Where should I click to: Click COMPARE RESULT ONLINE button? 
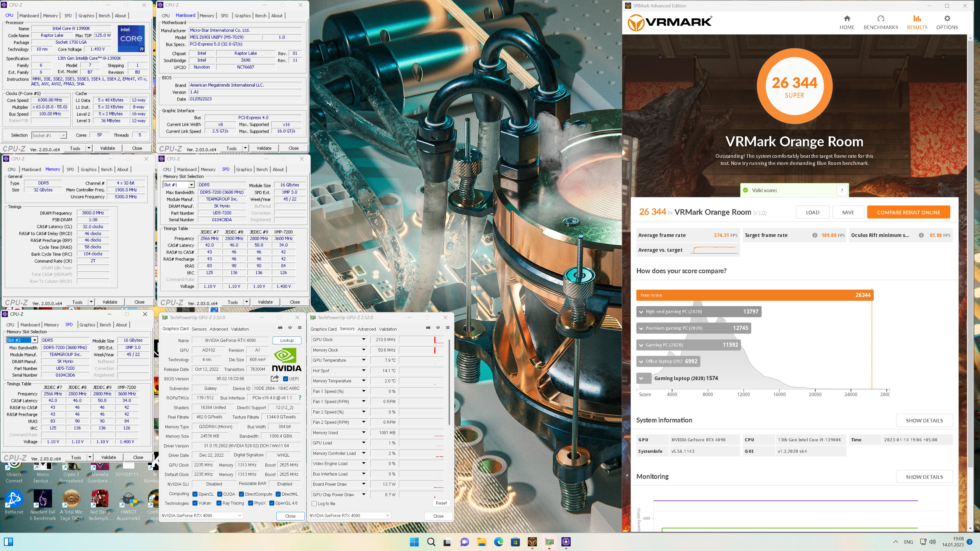[x=909, y=212]
